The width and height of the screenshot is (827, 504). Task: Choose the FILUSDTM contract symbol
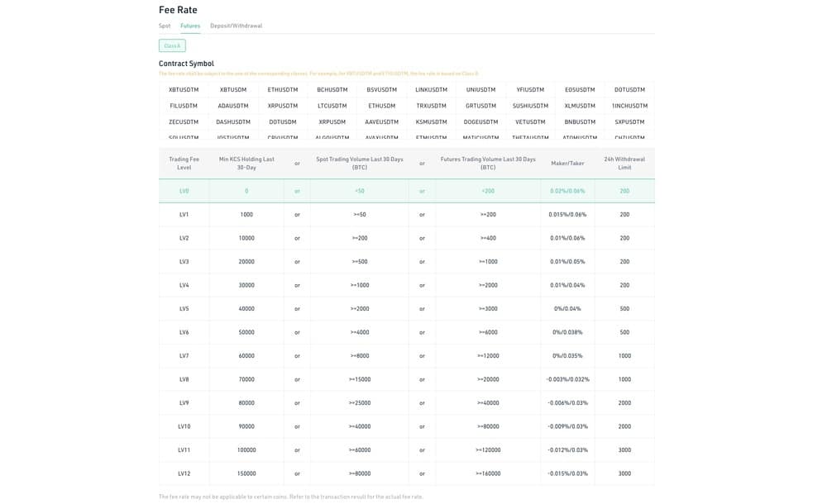[184, 106]
